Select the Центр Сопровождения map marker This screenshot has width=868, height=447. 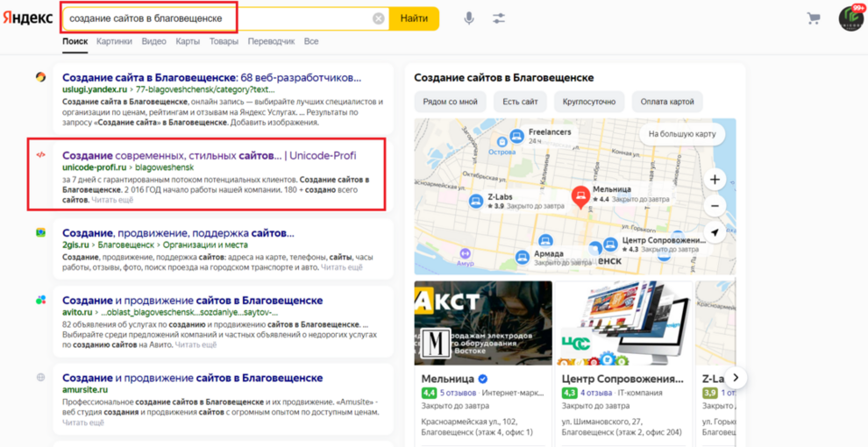pos(610,244)
